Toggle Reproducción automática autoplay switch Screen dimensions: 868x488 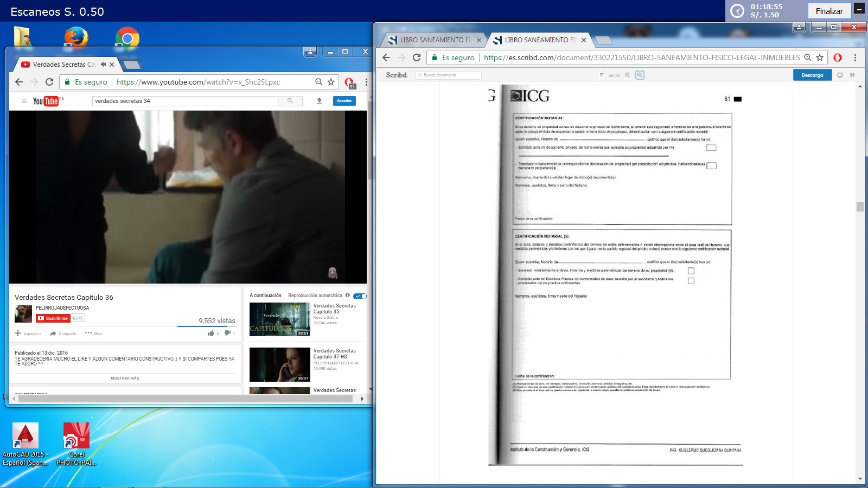pos(360,296)
